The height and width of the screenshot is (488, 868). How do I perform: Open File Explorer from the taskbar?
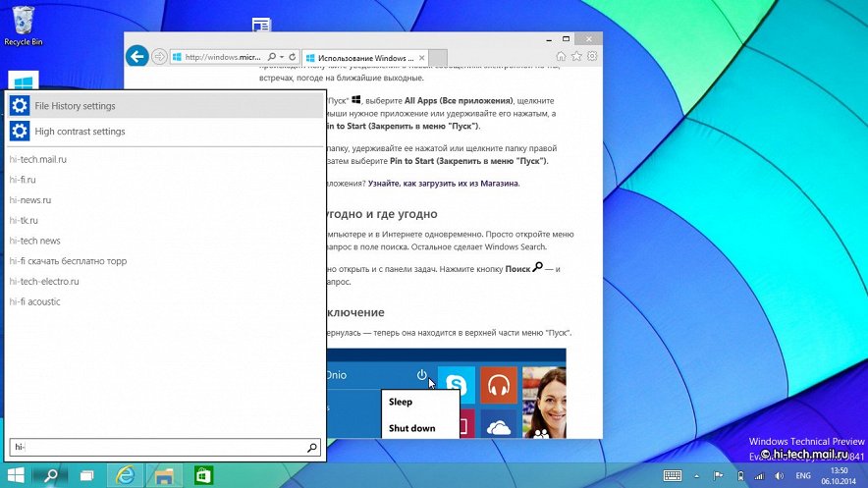tap(164, 475)
